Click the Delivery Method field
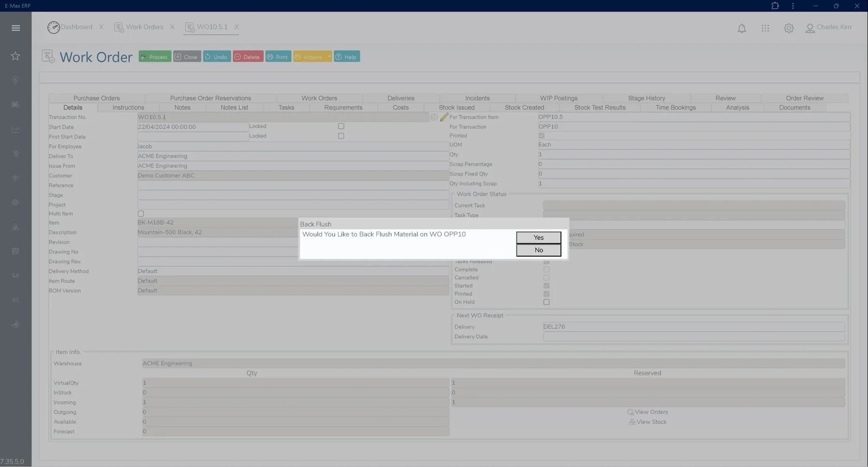 [x=293, y=271]
